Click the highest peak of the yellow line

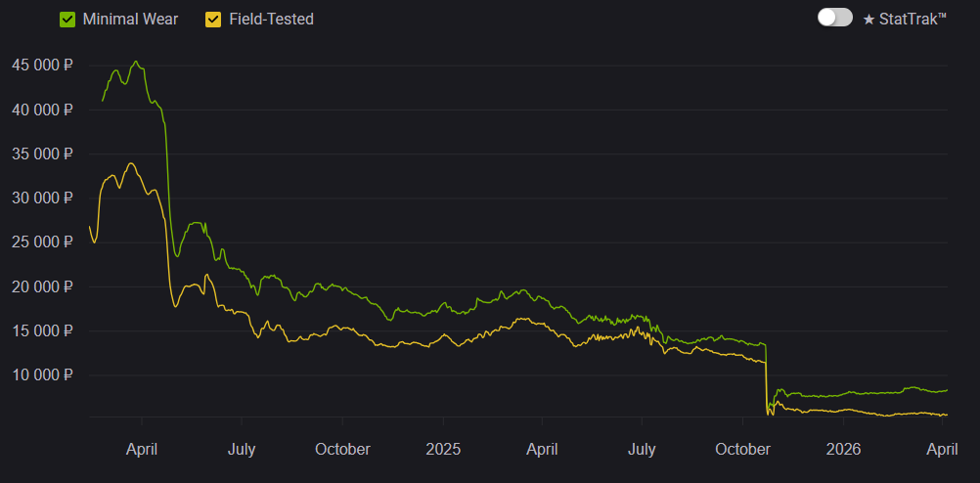pyautogui.click(x=131, y=163)
